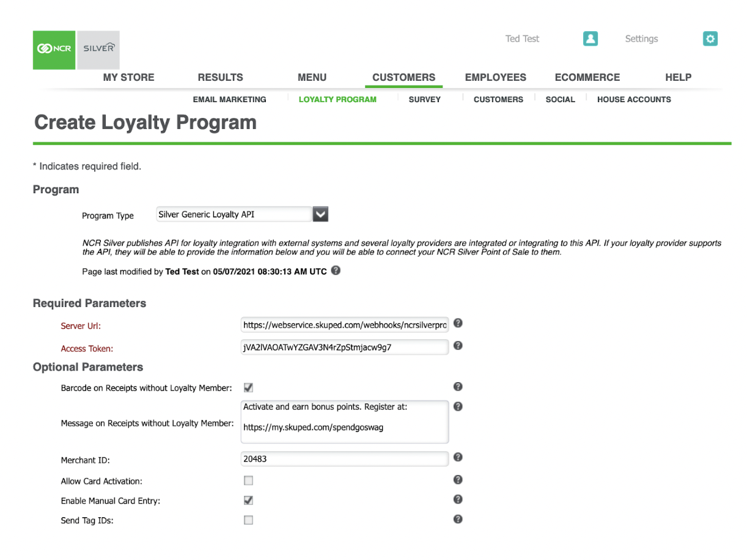Screen dimensions: 747x560
Task: Uncheck Barcode on Receipts without Loyalty Member
Action: pyautogui.click(x=248, y=388)
